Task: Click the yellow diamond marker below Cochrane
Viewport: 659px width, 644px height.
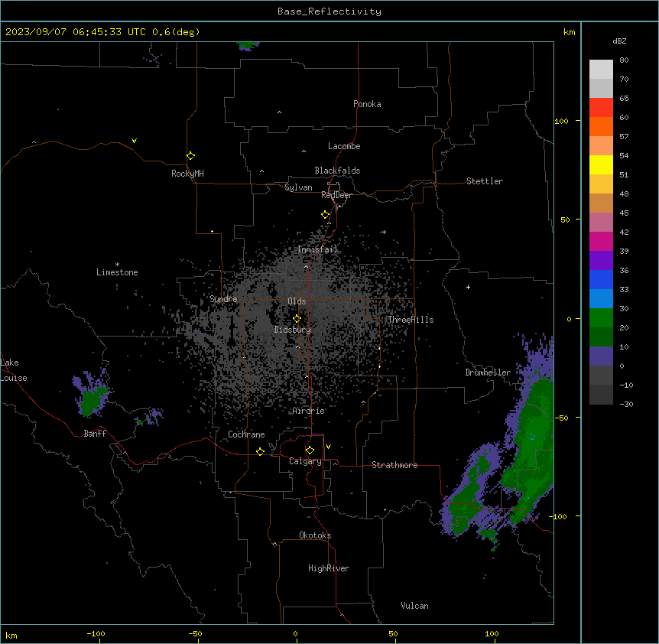Action: [x=260, y=451]
